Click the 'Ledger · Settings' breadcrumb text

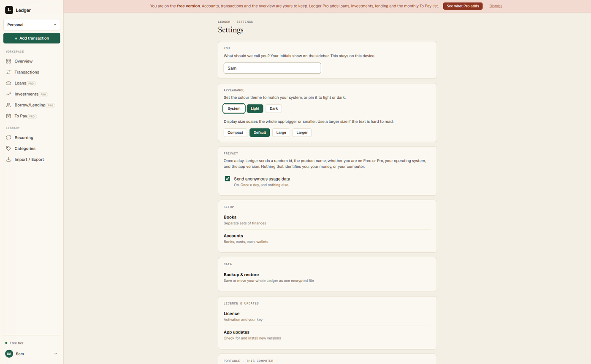236,22
